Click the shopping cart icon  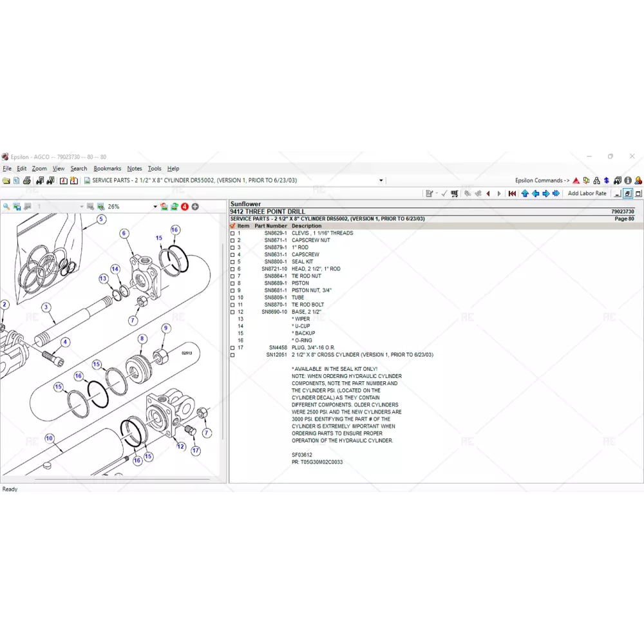pyautogui.click(x=455, y=193)
